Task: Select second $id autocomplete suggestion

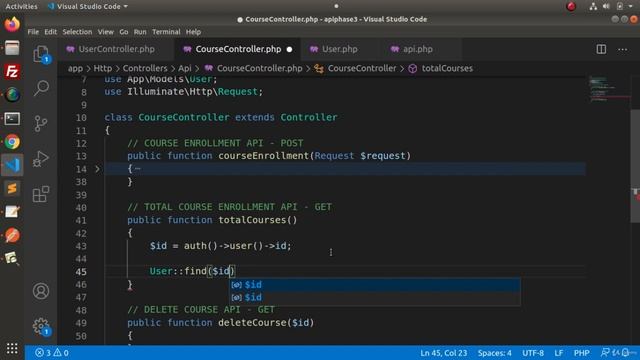Action: point(374,298)
